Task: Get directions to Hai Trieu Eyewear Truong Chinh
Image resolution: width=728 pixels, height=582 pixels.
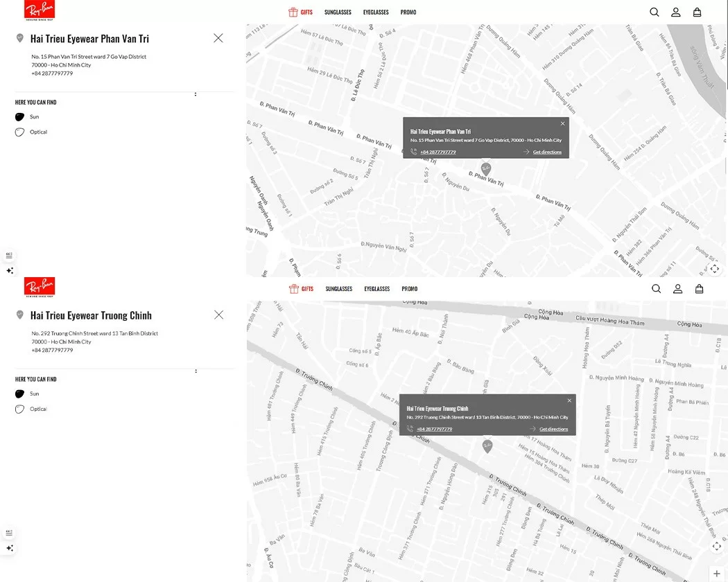Action: coord(553,429)
